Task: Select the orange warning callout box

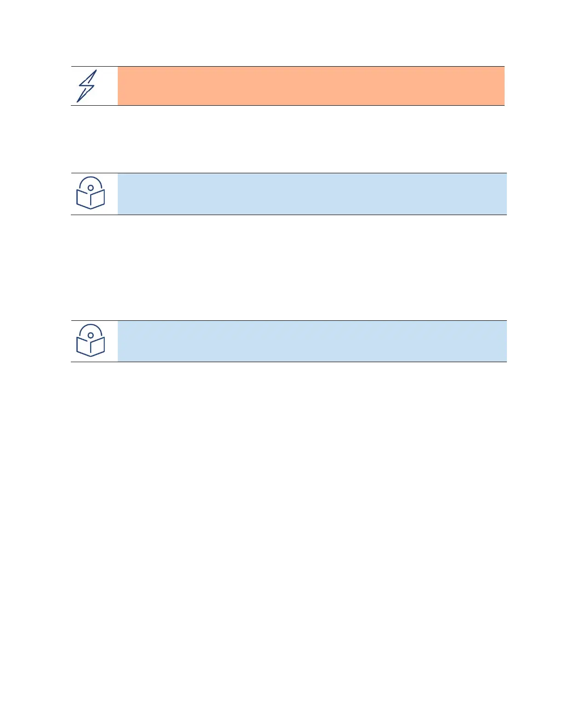Action: [x=311, y=86]
